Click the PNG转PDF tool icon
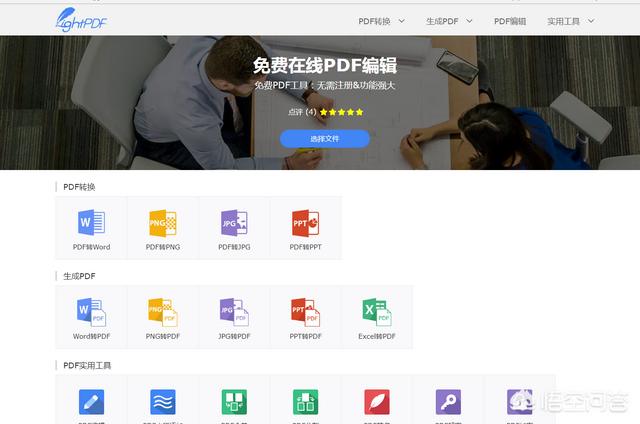Screen dimensions: 640x424 162,312
